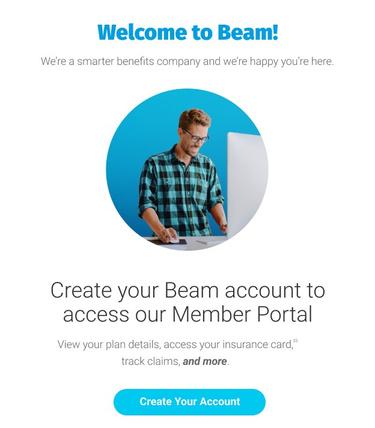Click the superscript footnote after 'insurance card'
Image resolution: width=375 pixels, height=428 pixels.
[295, 341]
